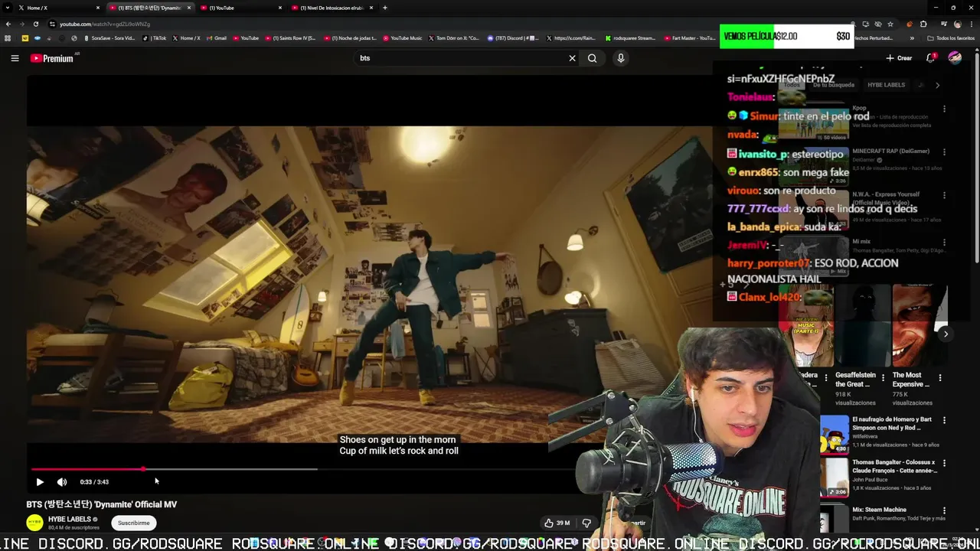The image size is (980, 551).
Task: Open options for El naufragio de Homero video
Action: click(x=944, y=420)
